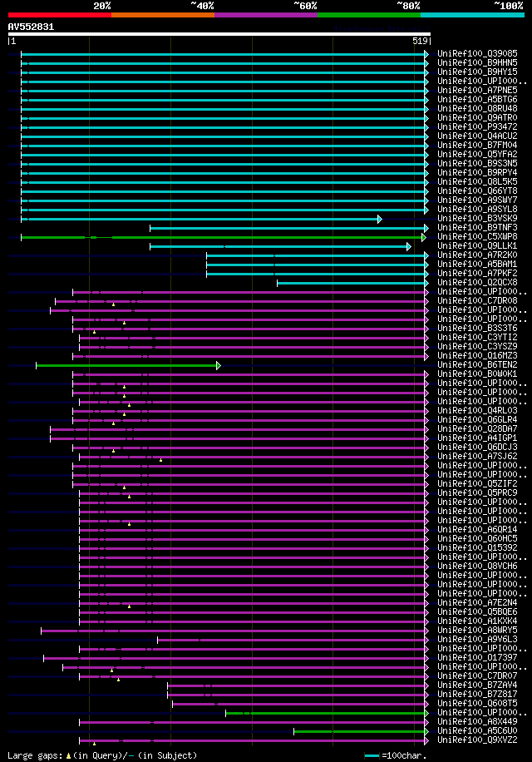Click the purple ~60% identity legend segment
Image resolution: width=532 pixels, height=762 pixels.
[266, 15]
